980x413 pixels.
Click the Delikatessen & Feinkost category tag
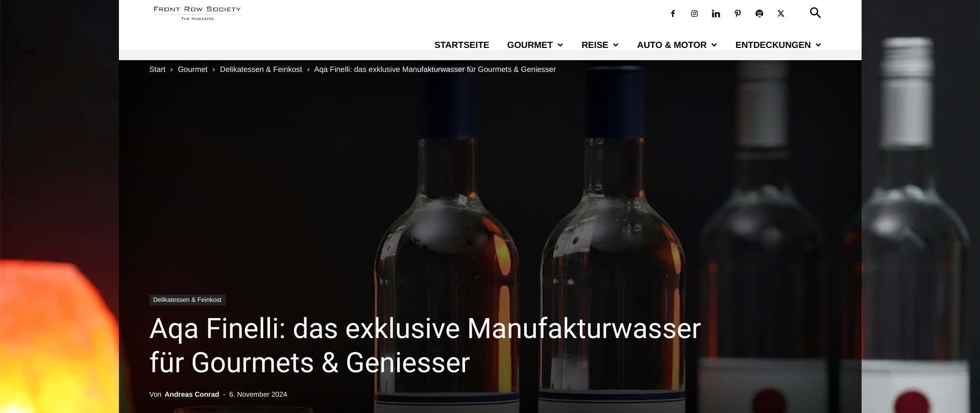[187, 300]
